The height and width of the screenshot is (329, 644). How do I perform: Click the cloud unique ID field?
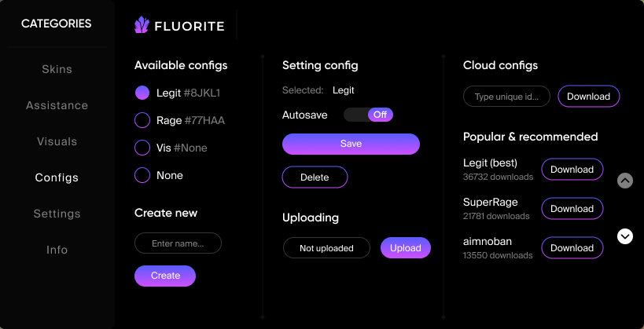click(x=506, y=97)
